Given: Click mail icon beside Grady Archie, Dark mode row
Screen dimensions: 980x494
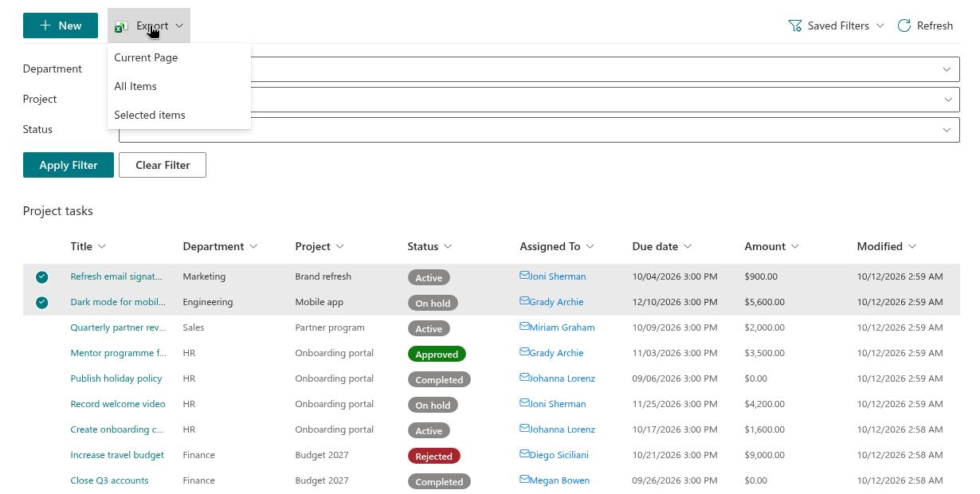Looking at the screenshot, I should click(524, 301).
